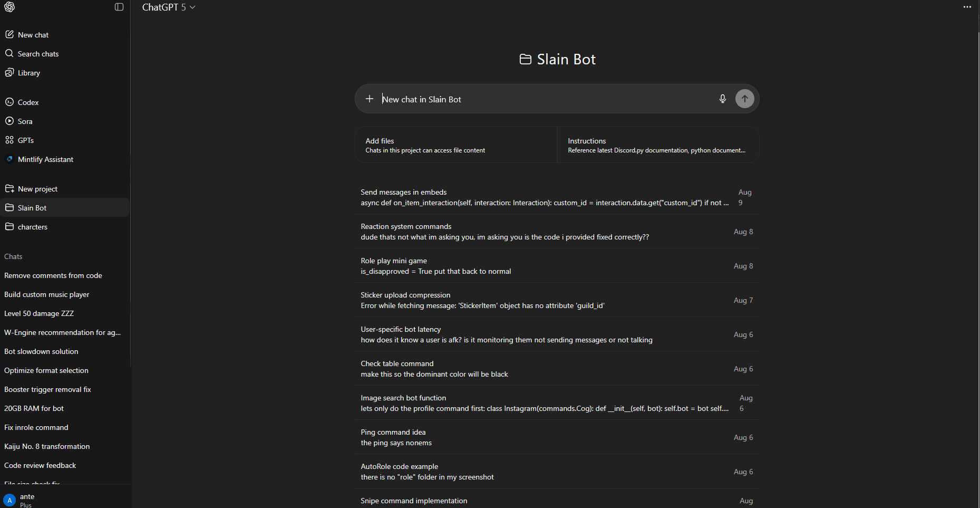Select the charcters project folder
Image resolution: width=980 pixels, height=508 pixels.
click(x=32, y=227)
